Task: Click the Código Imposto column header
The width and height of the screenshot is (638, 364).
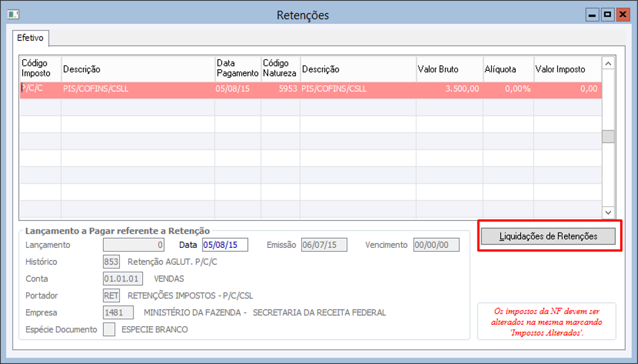Action: (40, 69)
